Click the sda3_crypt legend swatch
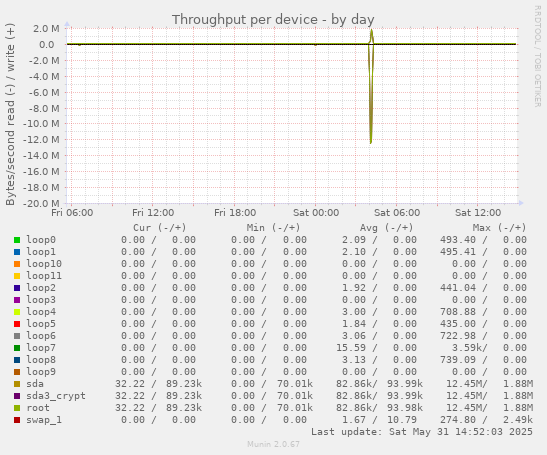 [x=17, y=396]
